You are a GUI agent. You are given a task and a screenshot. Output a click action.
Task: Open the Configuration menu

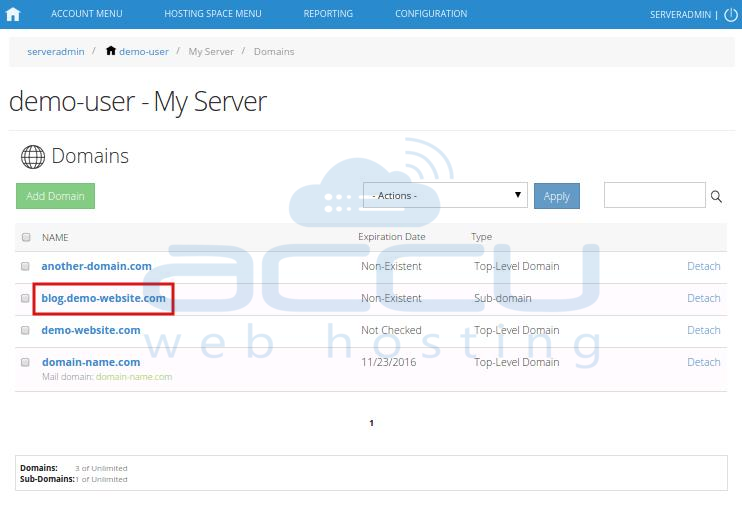[x=431, y=14]
